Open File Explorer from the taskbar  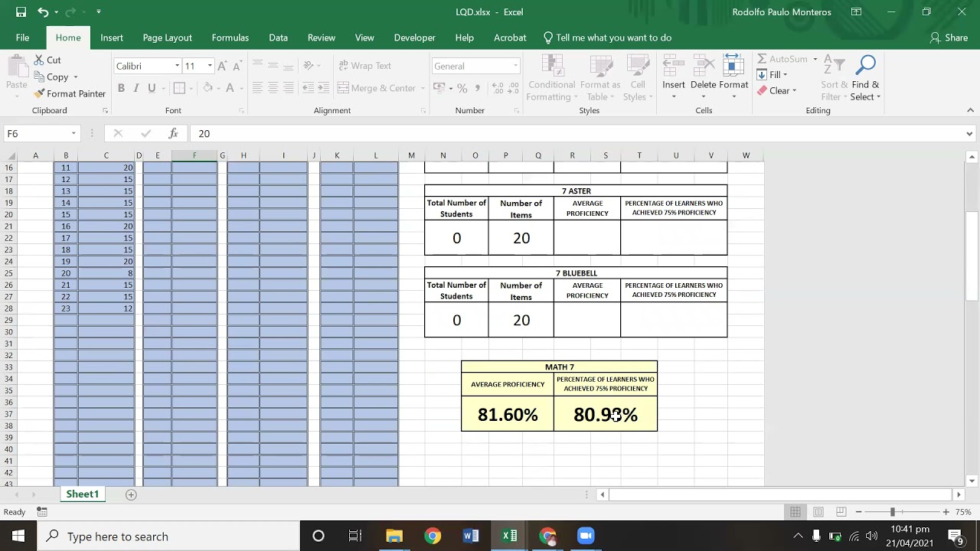coord(394,536)
